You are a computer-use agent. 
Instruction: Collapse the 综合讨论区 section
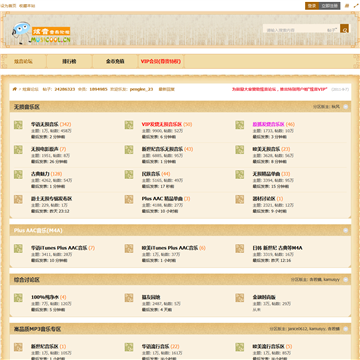point(346,280)
